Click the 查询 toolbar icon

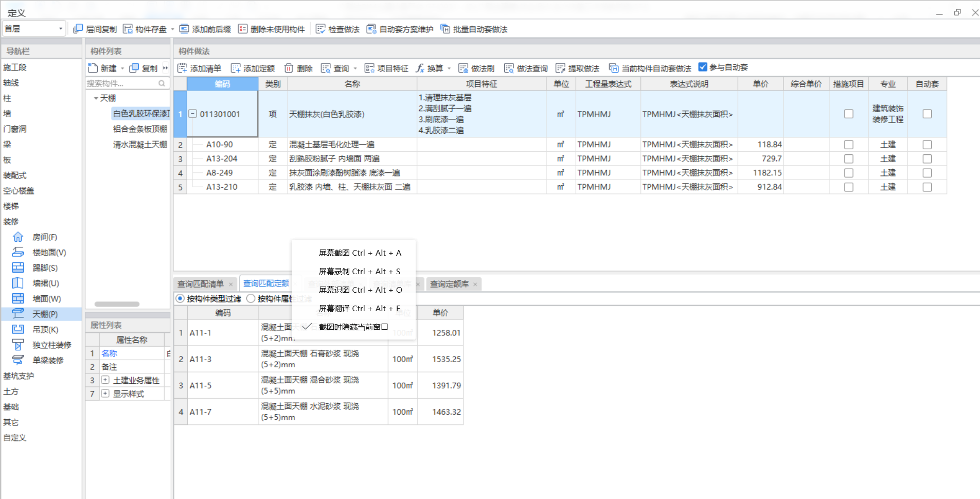tap(326, 68)
